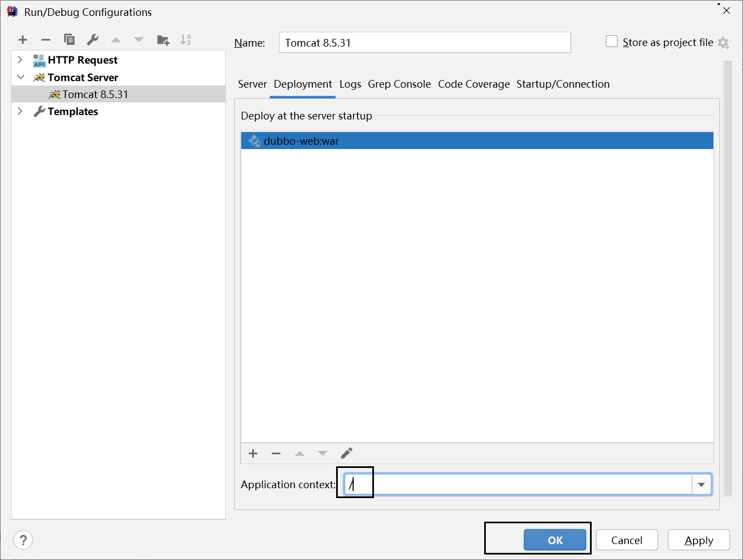Remove the selected deployment artifact
This screenshot has width=743, height=560.
[x=276, y=453]
